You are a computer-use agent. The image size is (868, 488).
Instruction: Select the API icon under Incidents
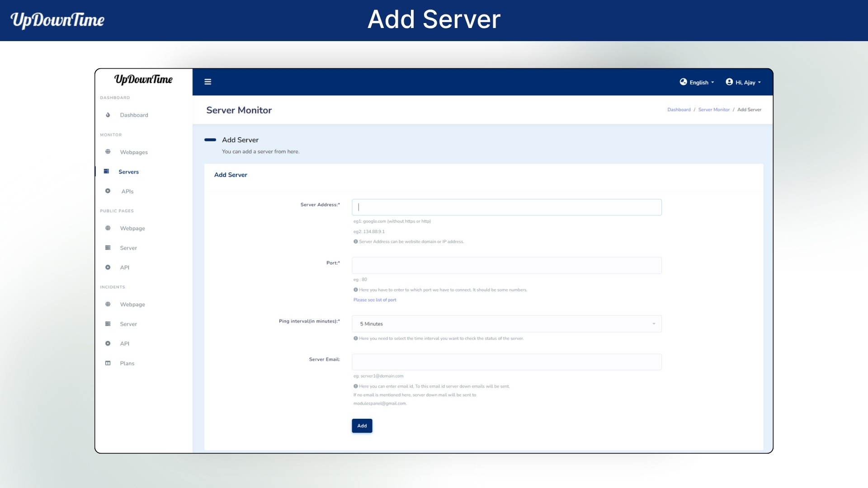click(108, 343)
